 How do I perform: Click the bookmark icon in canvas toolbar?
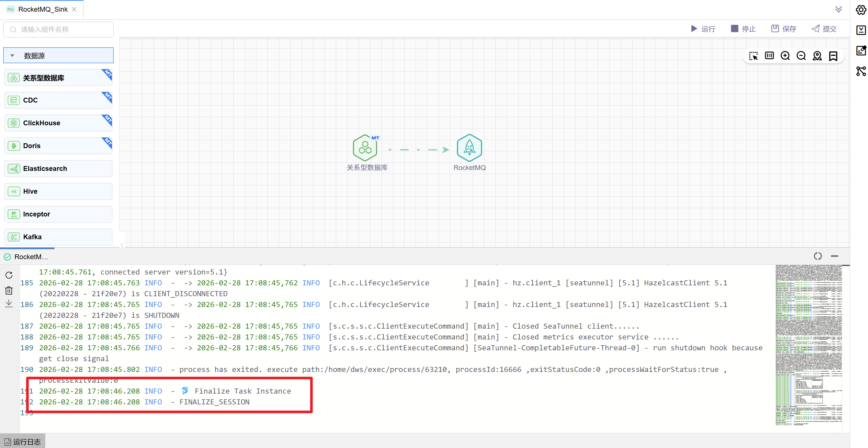(x=833, y=56)
